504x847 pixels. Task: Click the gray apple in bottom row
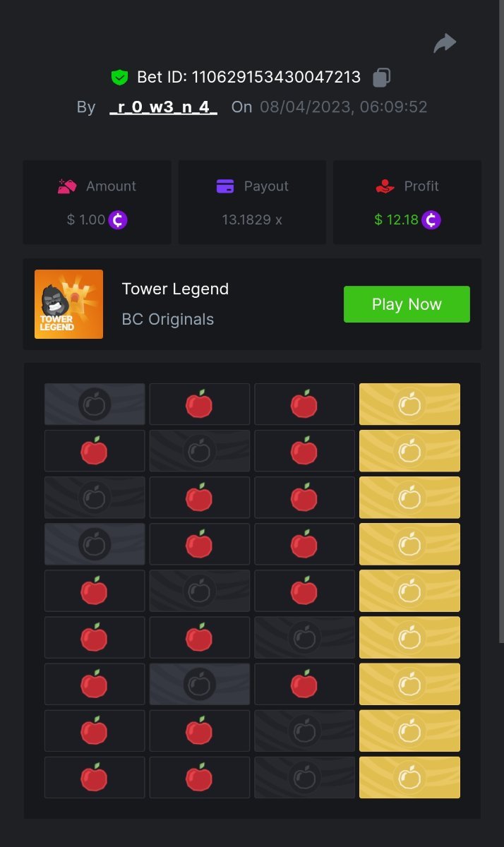click(304, 777)
